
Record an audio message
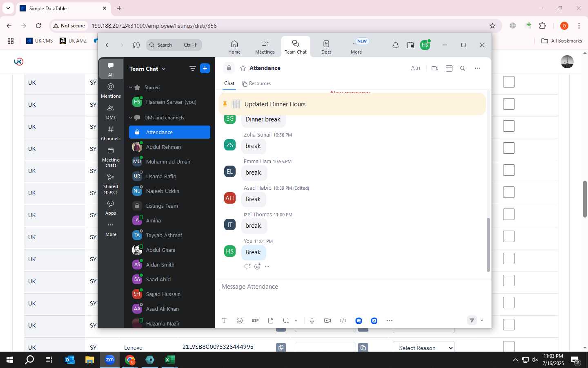tap(312, 321)
